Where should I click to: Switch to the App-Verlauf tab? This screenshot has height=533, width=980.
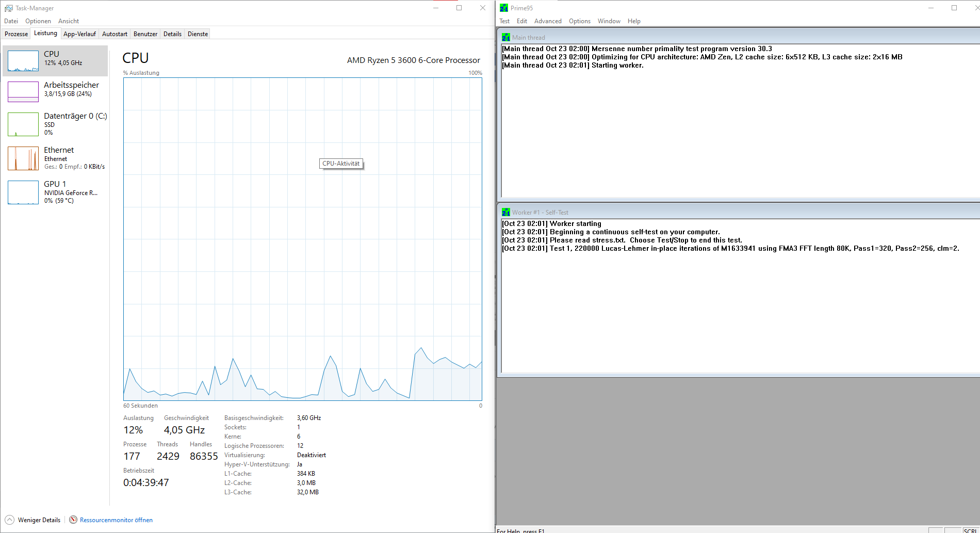click(79, 34)
